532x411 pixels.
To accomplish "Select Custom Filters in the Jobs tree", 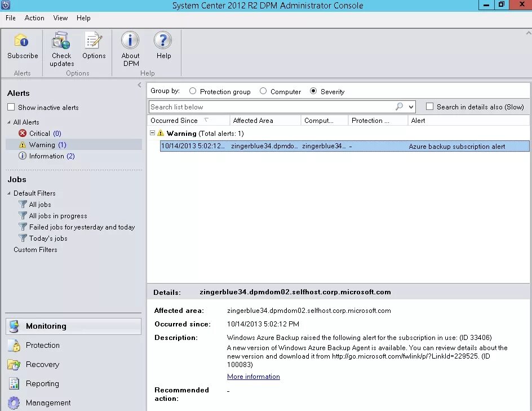I will point(36,249).
